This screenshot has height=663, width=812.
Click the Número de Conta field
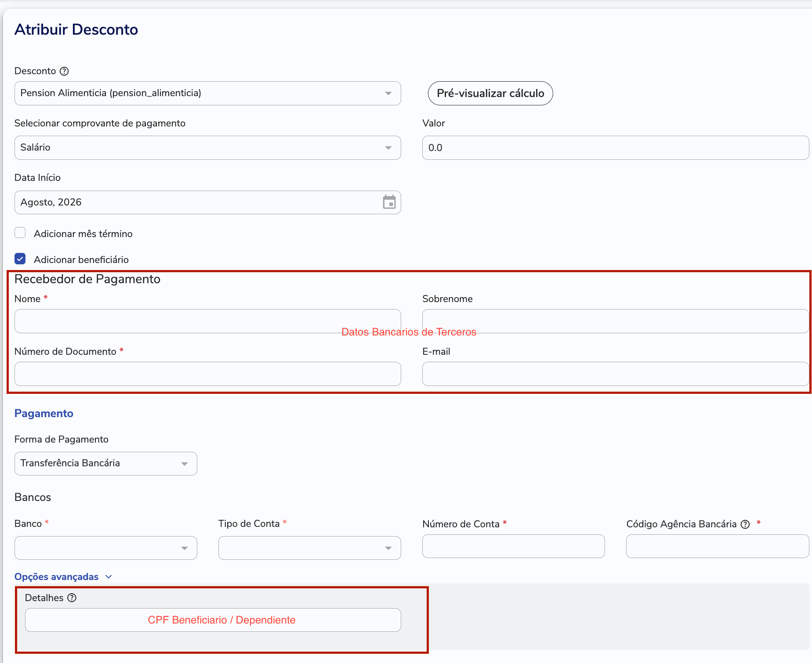pyautogui.click(x=514, y=546)
